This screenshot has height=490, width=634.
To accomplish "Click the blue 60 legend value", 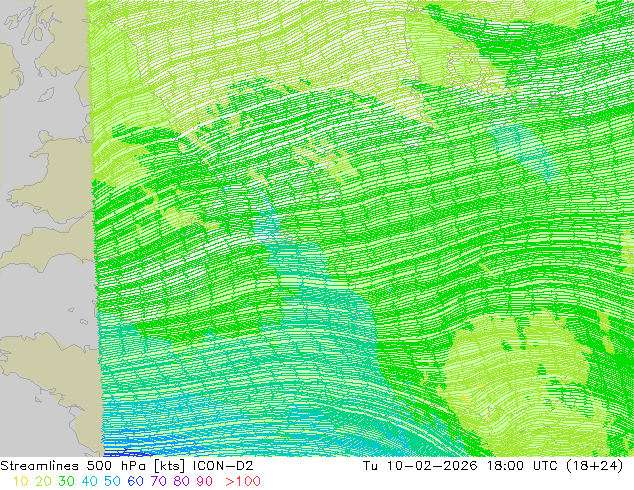I will click(135, 481).
